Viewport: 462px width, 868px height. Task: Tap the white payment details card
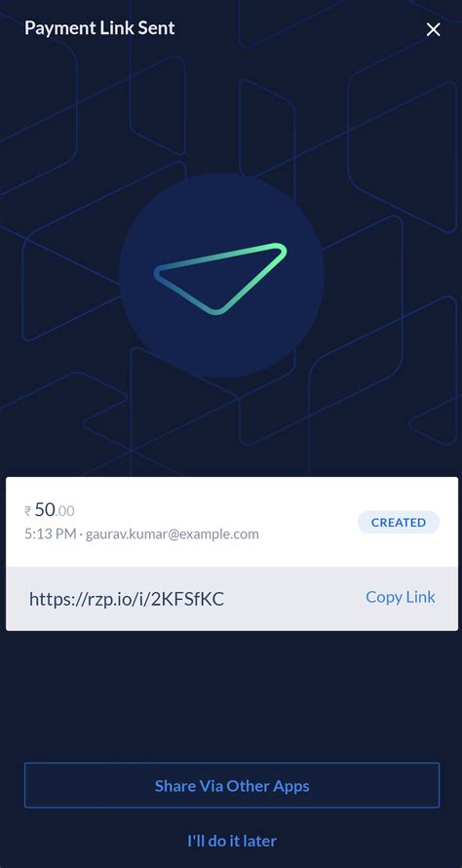[232, 522]
